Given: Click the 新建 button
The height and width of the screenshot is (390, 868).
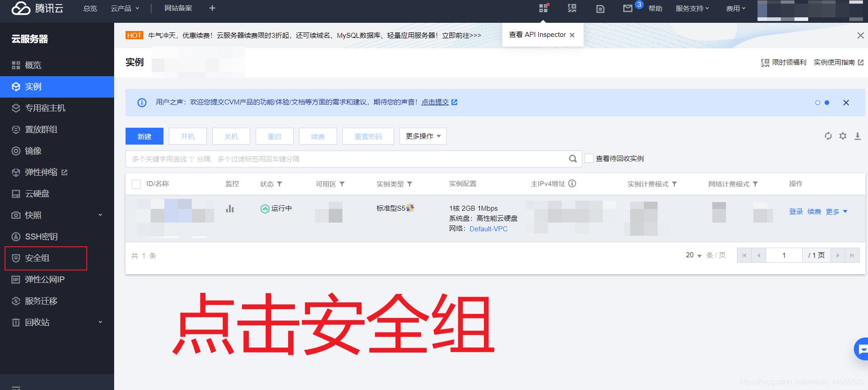Looking at the screenshot, I should tap(144, 136).
